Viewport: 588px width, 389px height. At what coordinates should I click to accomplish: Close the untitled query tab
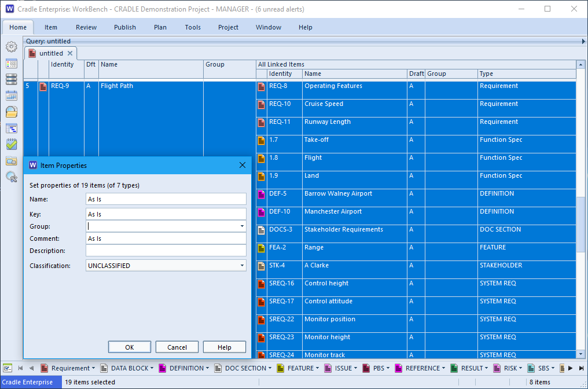pyautogui.click(x=70, y=53)
